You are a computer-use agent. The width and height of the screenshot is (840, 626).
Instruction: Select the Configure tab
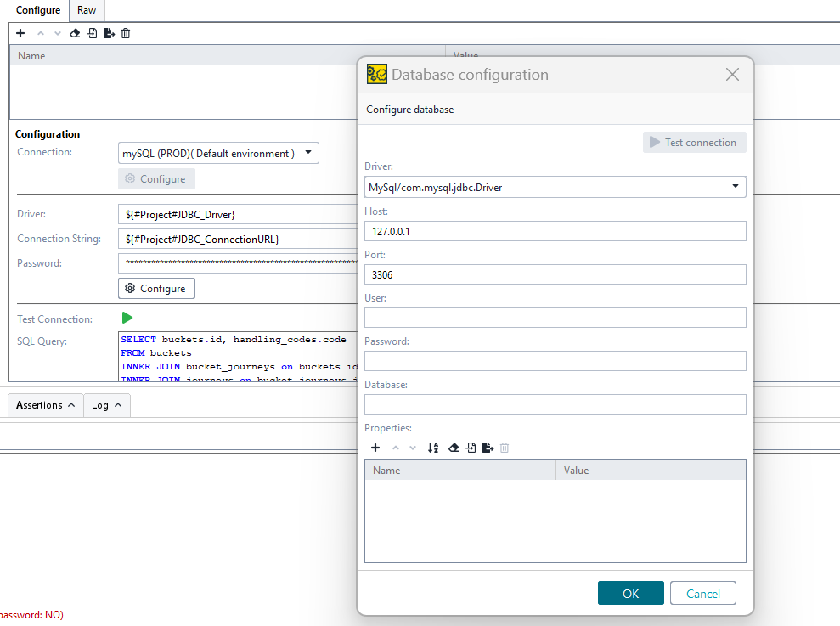pos(38,11)
